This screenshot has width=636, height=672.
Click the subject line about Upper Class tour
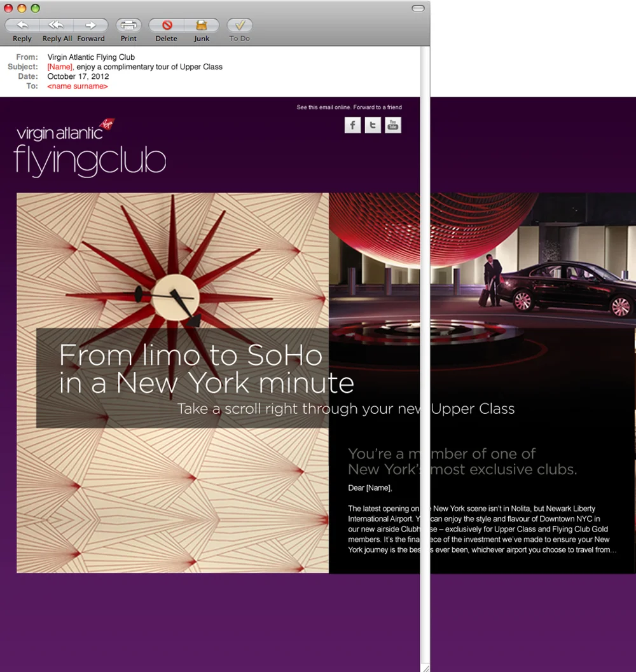(135, 67)
